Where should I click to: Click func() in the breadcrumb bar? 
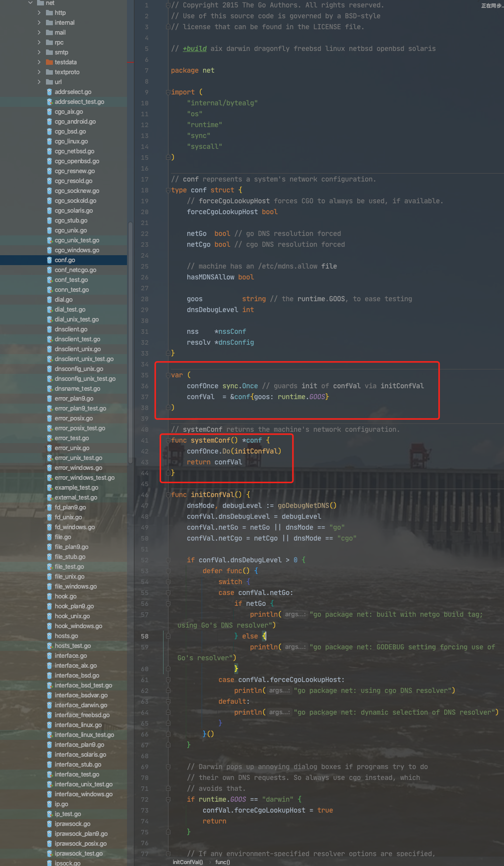click(x=222, y=862)
